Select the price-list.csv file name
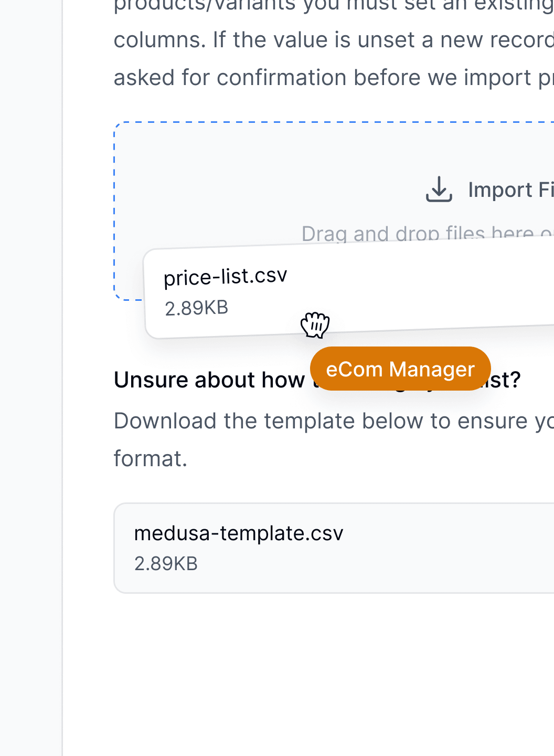 tap(226, 276)
